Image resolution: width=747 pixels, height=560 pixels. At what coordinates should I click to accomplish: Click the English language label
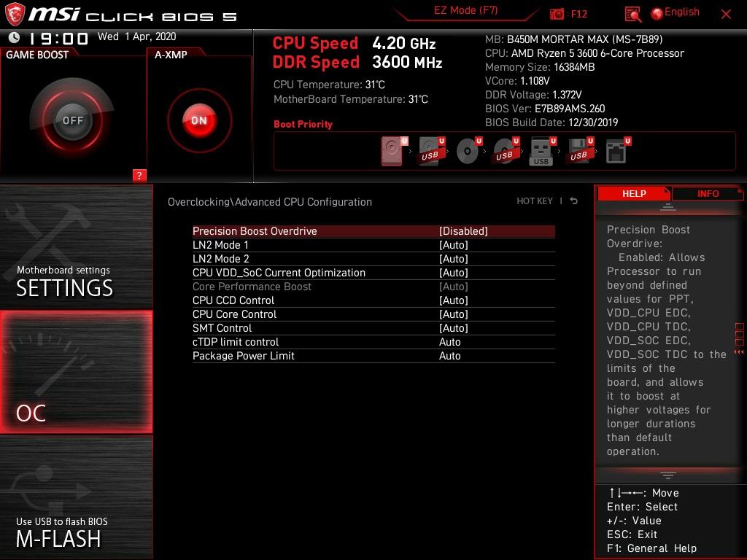click(682, 12)
